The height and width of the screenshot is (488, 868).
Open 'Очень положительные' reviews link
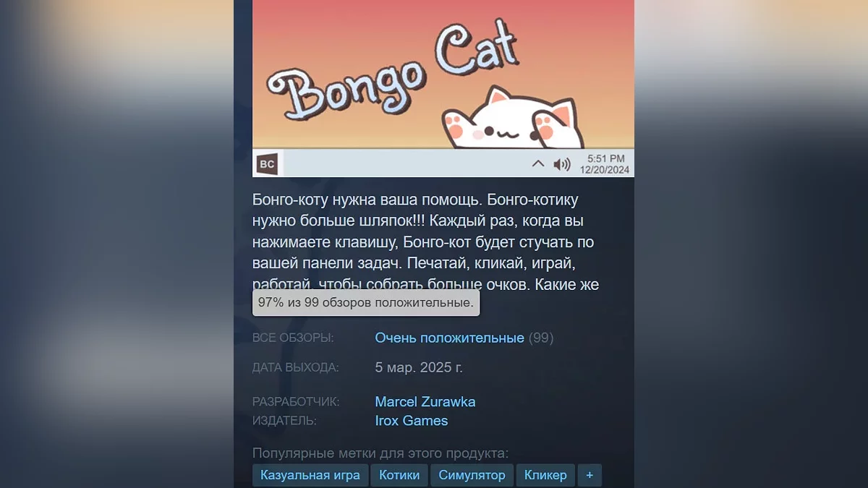click(x=449, y=338)
